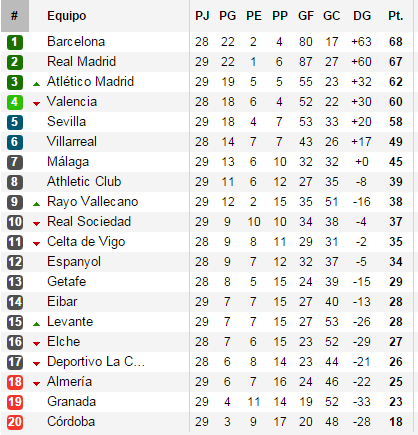Open the Deportivo La C... team link
Viewport: 418px width, 435px height.
pos(96,362)
